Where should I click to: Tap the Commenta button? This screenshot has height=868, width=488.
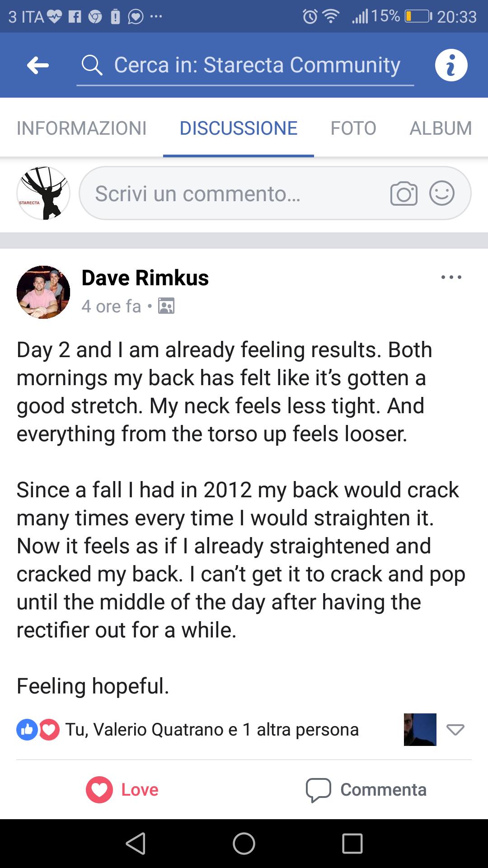point(366,790)
